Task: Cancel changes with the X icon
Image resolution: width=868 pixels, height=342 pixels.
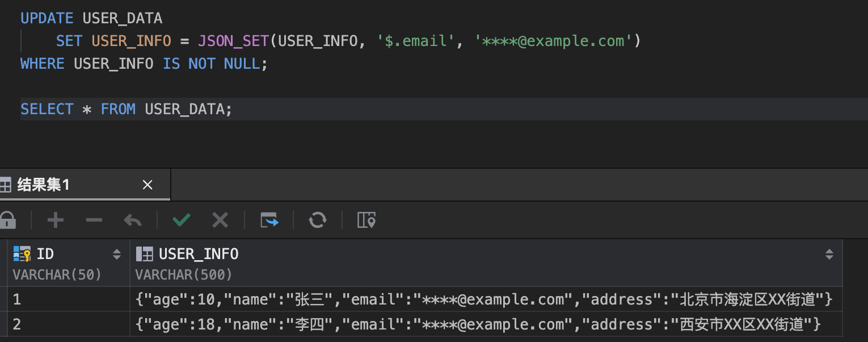Action: coord(220,220)
